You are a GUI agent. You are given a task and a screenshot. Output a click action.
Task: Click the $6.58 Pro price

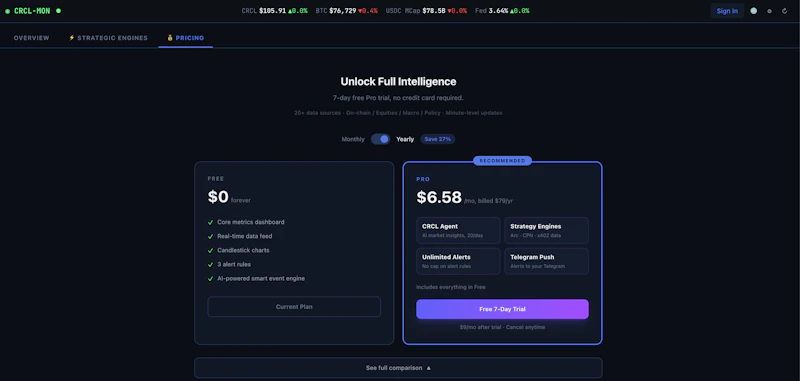[x=439, y=197]
